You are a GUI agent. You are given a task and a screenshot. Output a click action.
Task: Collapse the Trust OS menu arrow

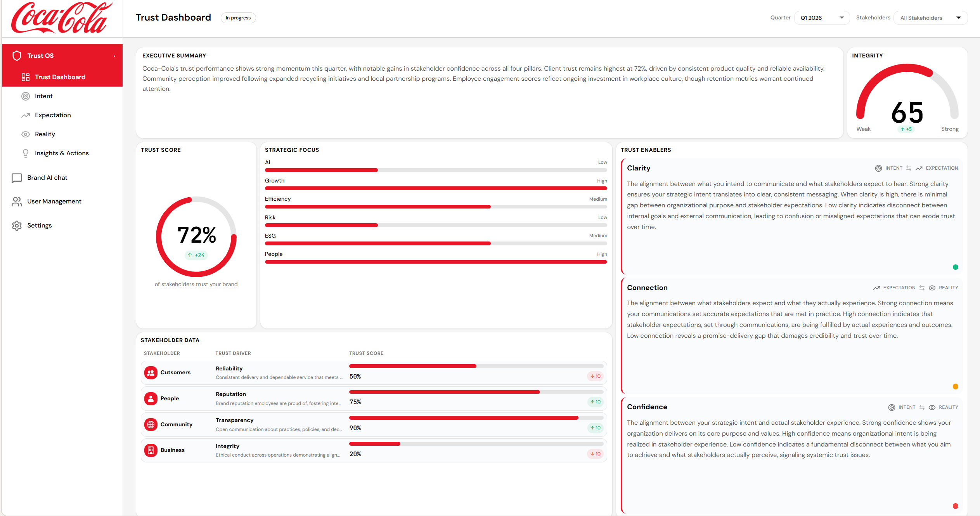[x=114, y=56]
